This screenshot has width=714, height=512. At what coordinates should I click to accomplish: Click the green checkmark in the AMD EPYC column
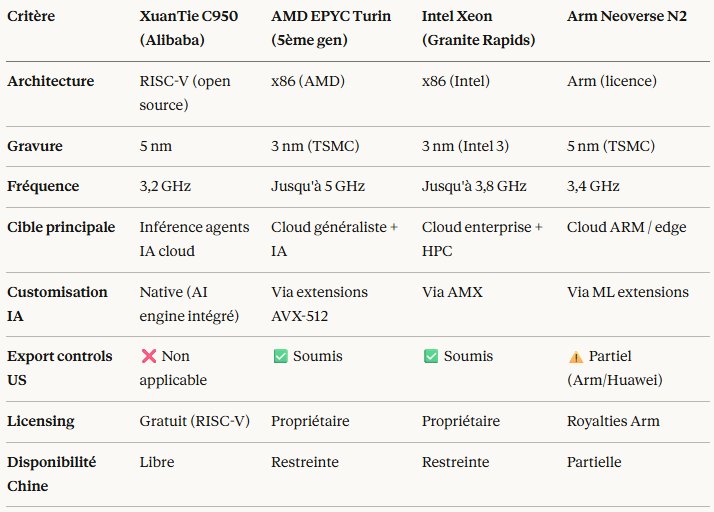click(280, 356)
